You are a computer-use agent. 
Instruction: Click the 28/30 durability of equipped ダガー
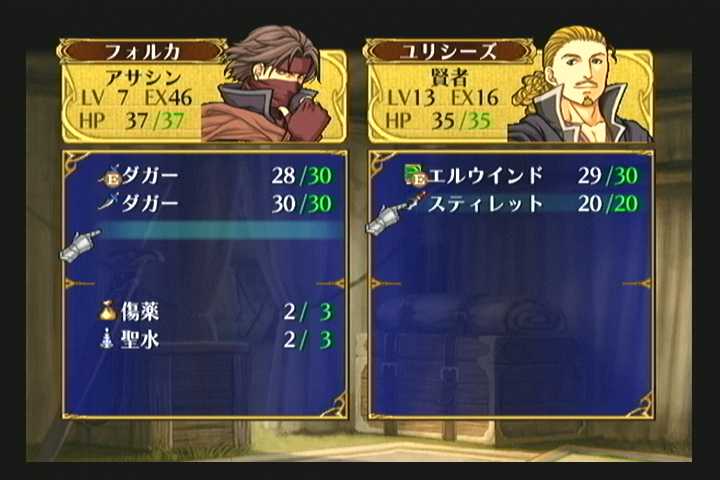pyautogui.click(x=302, y=175)
